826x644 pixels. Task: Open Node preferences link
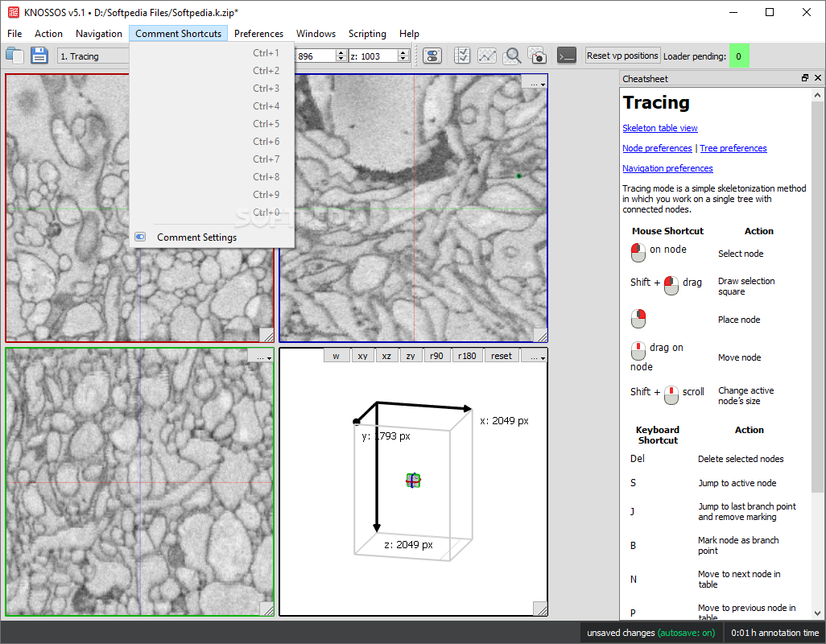point(657,148)
